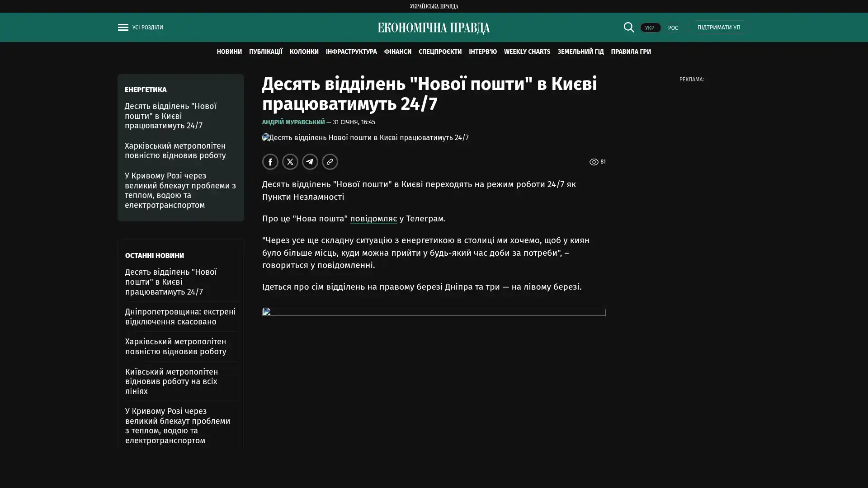Open Спецпроєкти section
This screenshot has height=488, width=868.
click(440, 52)
